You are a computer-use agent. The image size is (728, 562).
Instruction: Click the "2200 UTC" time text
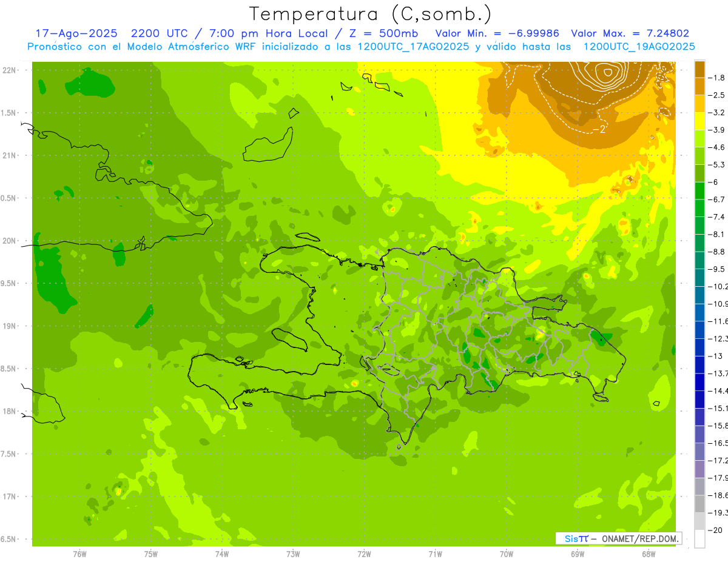tap(161, 33)
